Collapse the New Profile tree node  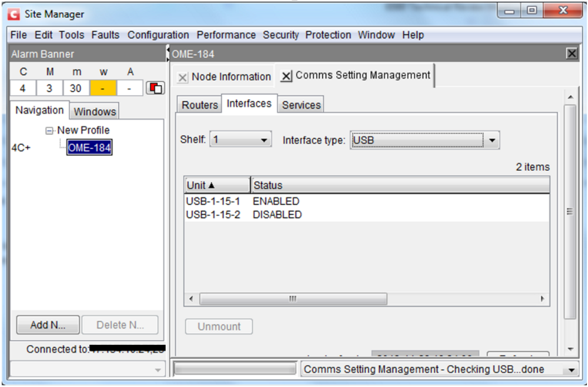tap(50, 130)
